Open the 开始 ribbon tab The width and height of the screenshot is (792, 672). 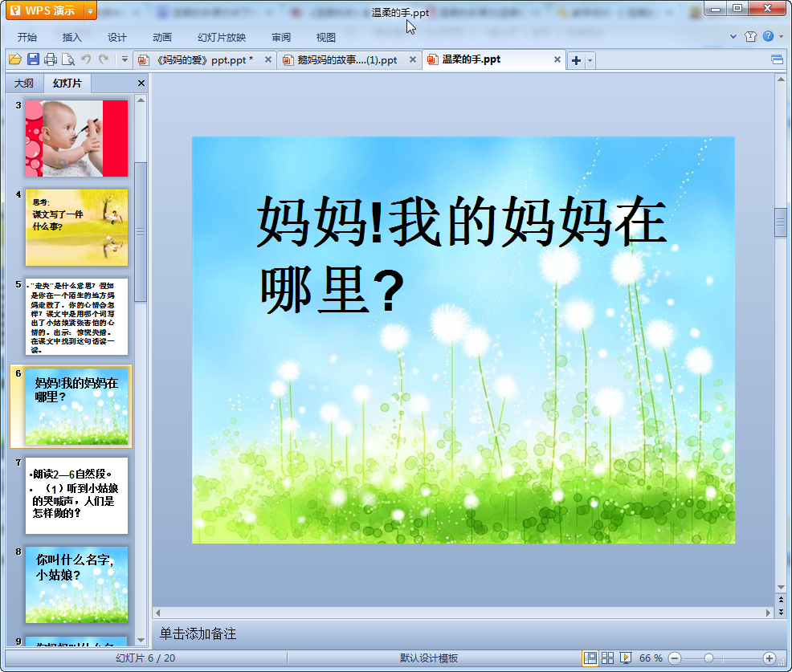pyautogui.click(x=27, y=38)
